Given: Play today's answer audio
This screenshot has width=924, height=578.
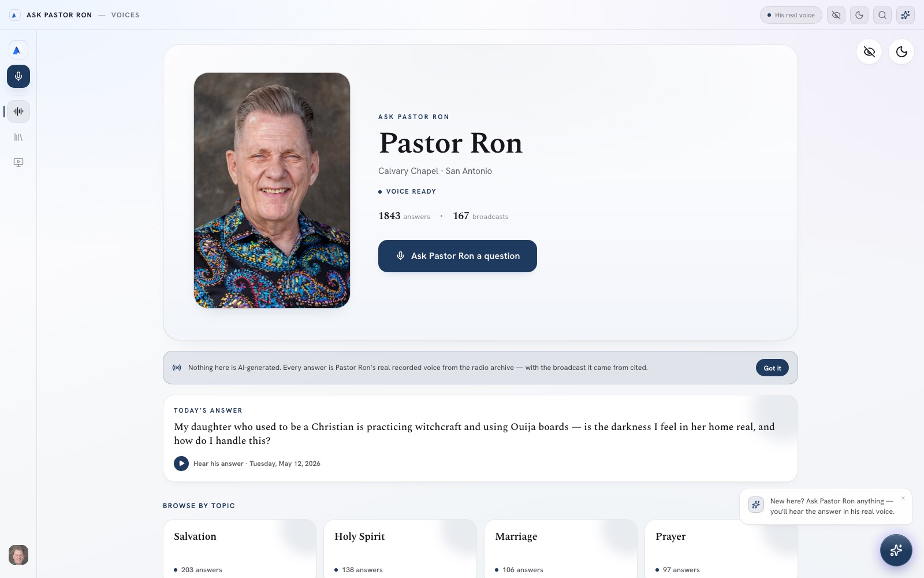Looking at the screenshot, I should click(181, 464).
